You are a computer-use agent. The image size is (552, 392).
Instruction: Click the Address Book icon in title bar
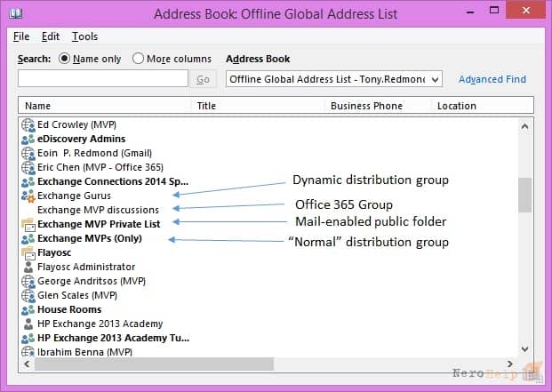click(x=15, y=13)
